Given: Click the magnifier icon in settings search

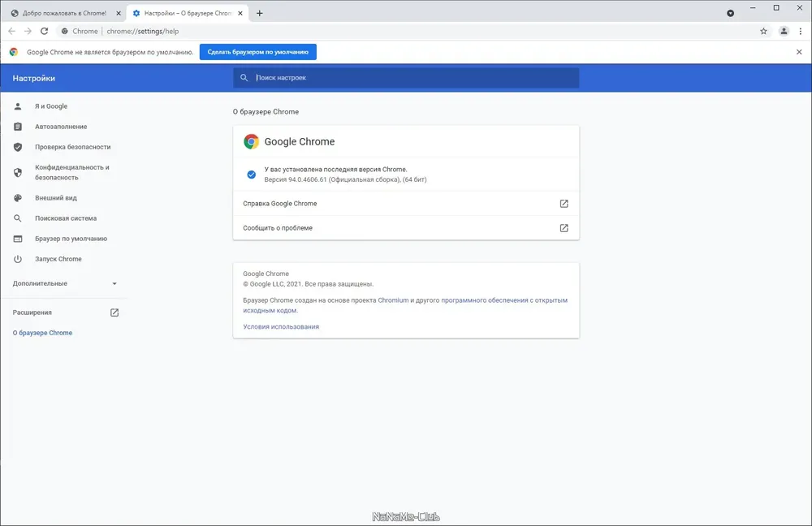Looking at the screenshot, I should [x=244, y=78].
